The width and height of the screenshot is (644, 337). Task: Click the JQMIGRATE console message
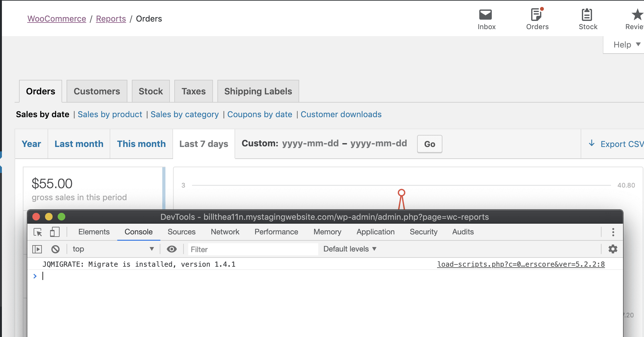click(139, 264)
